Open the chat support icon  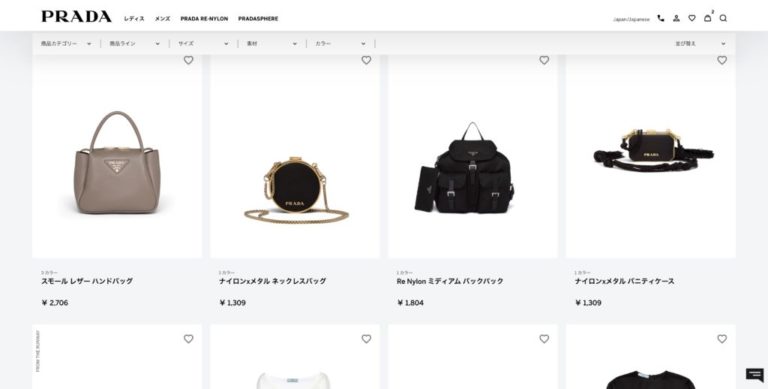click(x=755, y=375)
